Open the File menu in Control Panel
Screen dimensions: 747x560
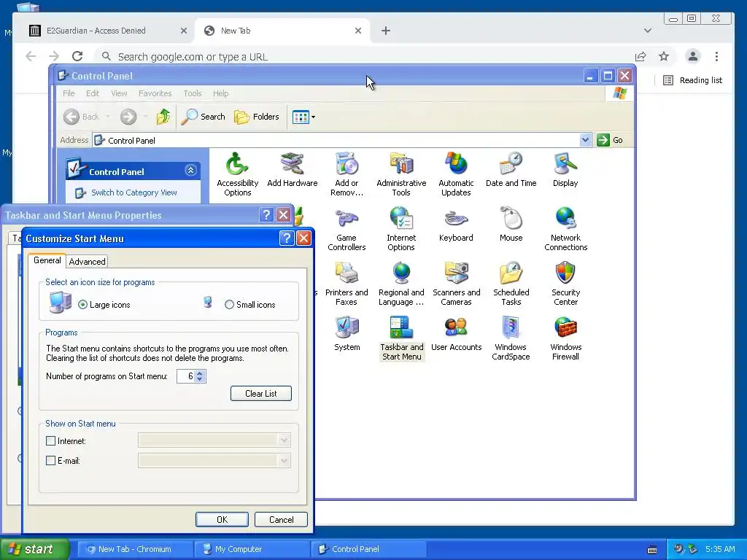pos(69,93)
